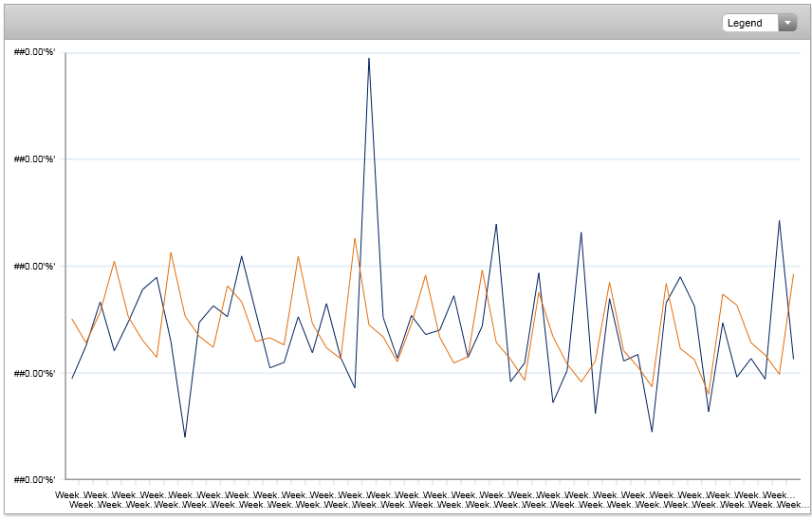Select the orange line's first data point
Image resolution: width=812 pixels, height=520 pixels.
(x=72, y=319)
